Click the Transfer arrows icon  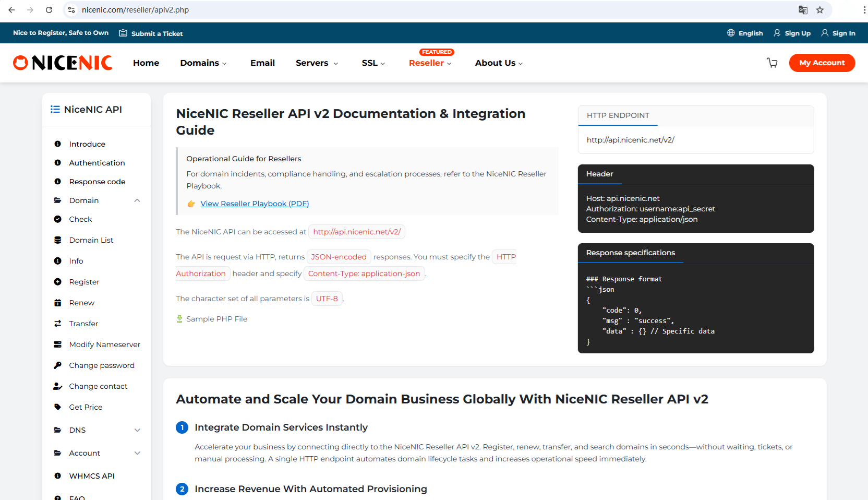(57, 324)
